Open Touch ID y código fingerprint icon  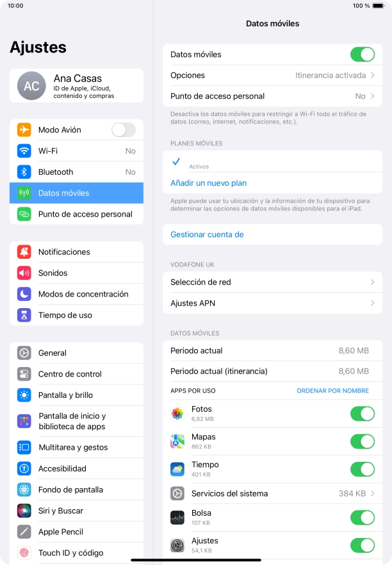point(24,553)
